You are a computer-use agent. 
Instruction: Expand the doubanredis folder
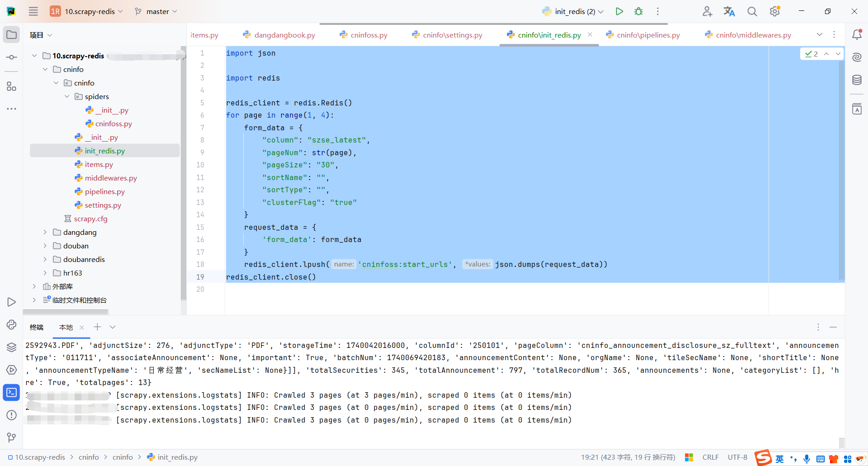[x=45, y=259]
